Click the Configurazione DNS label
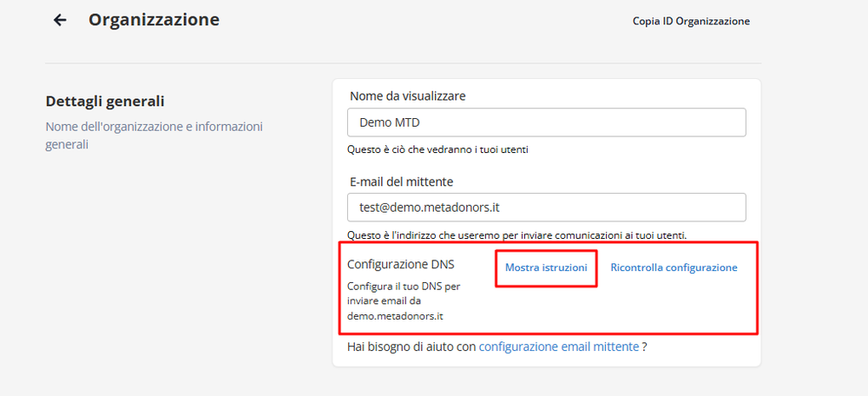This screenshot has width=868, height=396. [401, 266]
